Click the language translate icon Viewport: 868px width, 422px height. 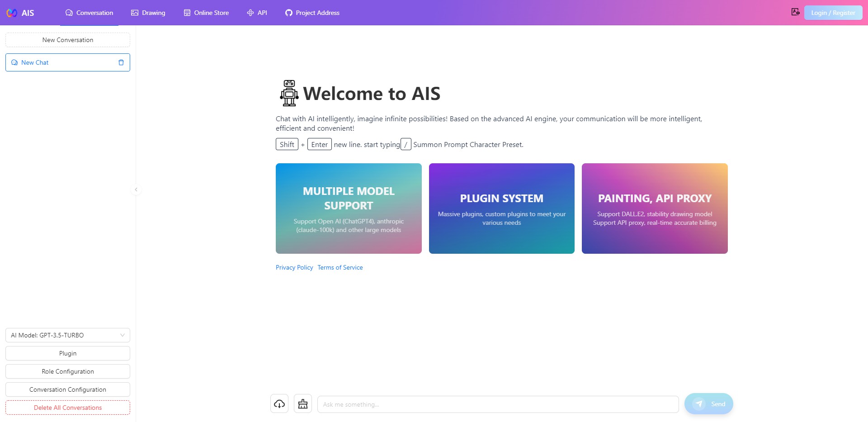795,12
